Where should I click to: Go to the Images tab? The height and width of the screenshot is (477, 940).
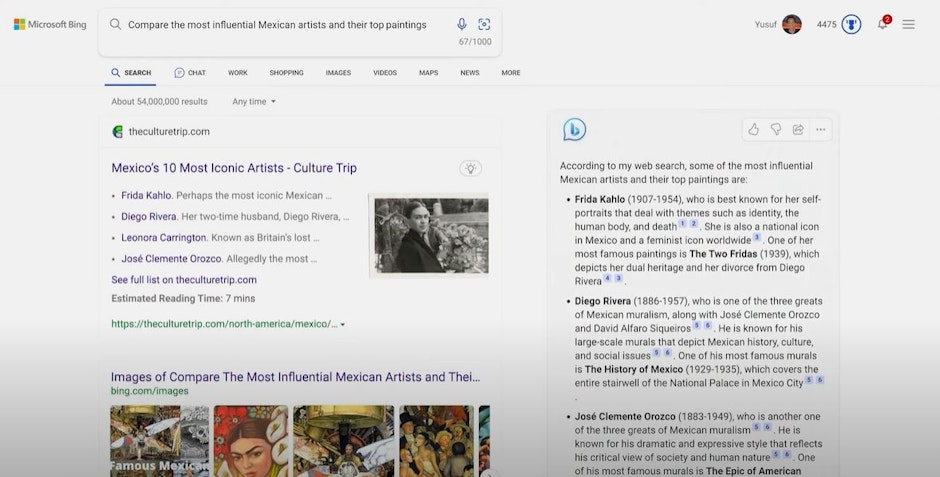(338, 73)
